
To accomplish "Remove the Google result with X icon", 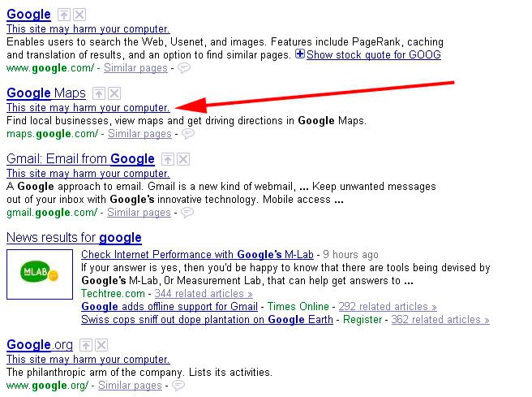I will tap(79, 15).
